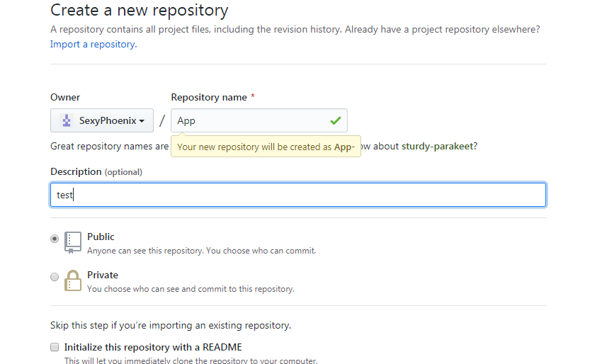The width and height of the screenshot is (602, 364).
Task: Select the Private radio button
Action: coord(55,277)
